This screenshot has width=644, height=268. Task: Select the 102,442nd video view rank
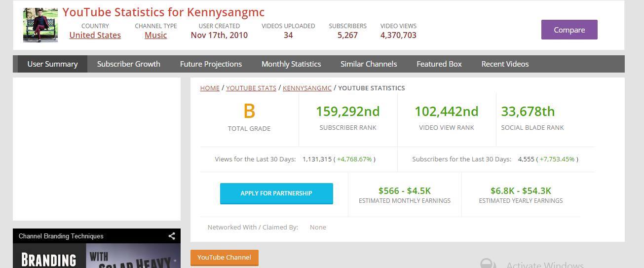447,112
